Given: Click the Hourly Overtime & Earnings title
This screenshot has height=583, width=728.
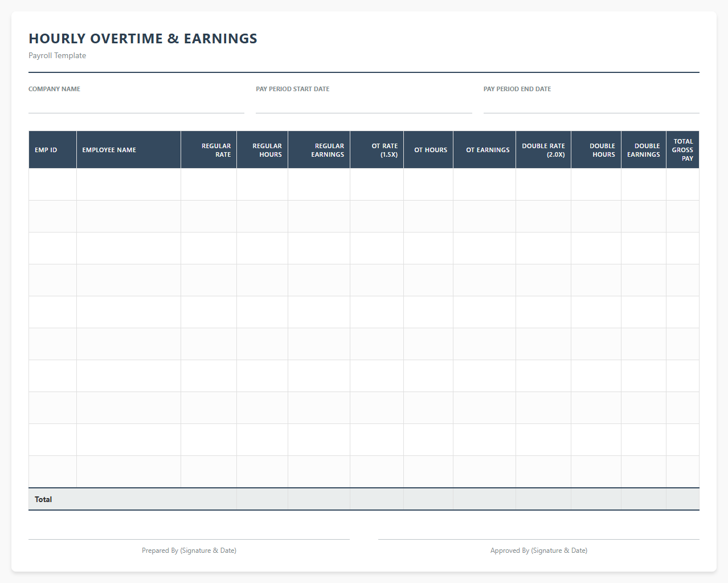Looking at the screenshot, I should click(143, 38).
